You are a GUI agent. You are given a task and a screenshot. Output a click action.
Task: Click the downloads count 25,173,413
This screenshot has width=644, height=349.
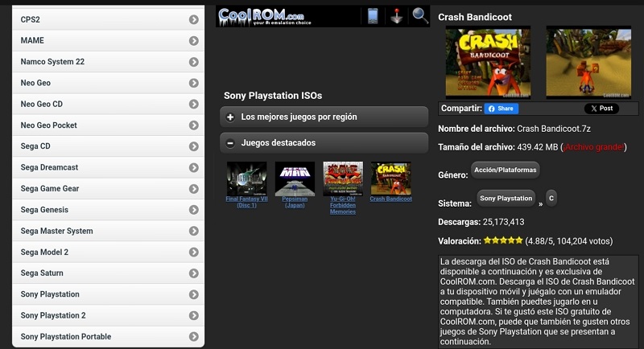click(504, 222)
